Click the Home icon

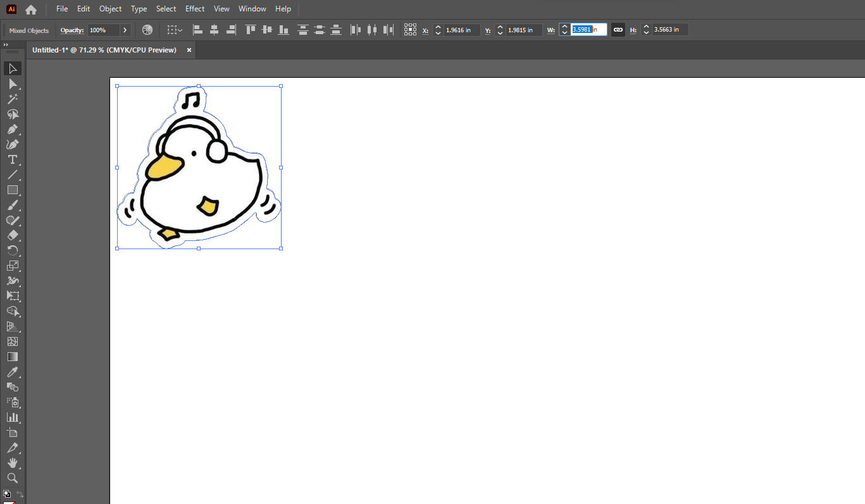coord(30,9)
